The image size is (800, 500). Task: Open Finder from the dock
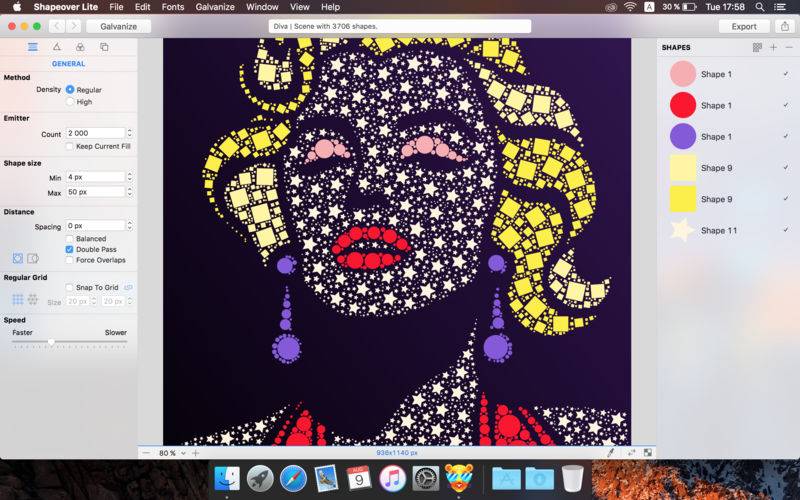227,479
